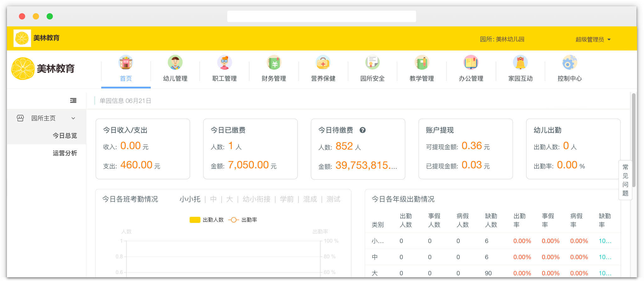Screen dimensions: 644x281
Task: Select the 中 class filter
Action: [213, 199]
